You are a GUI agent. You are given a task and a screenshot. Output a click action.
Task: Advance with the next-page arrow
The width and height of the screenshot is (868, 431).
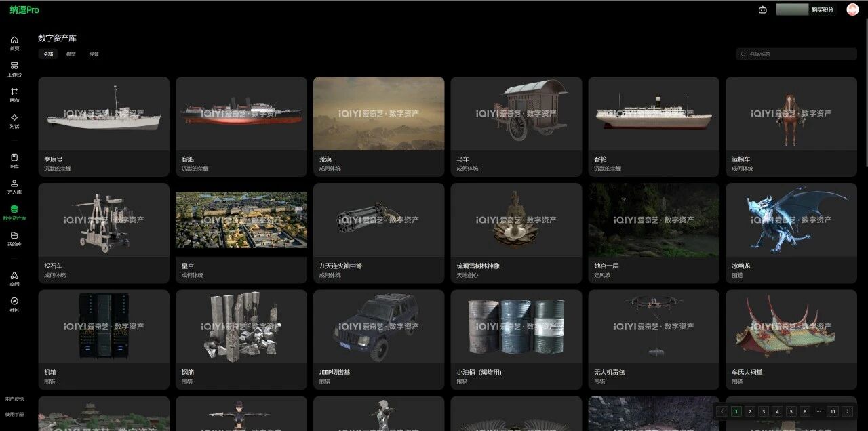[x=847, y=411]
